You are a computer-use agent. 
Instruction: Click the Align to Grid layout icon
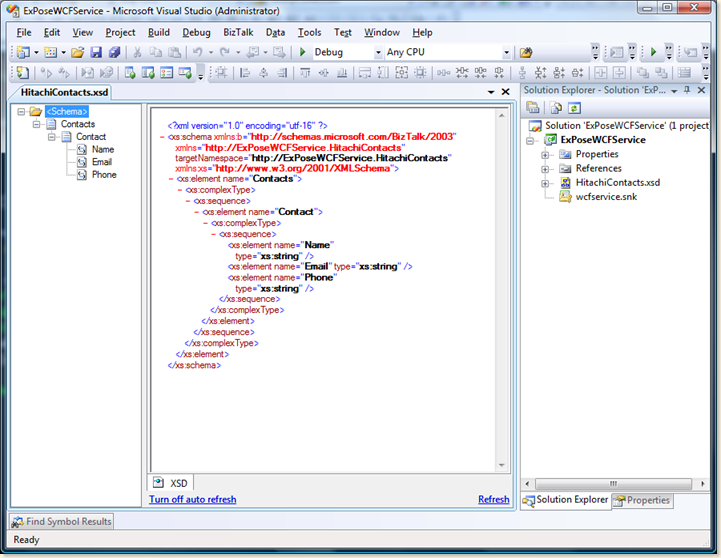[x=222, y=73]
